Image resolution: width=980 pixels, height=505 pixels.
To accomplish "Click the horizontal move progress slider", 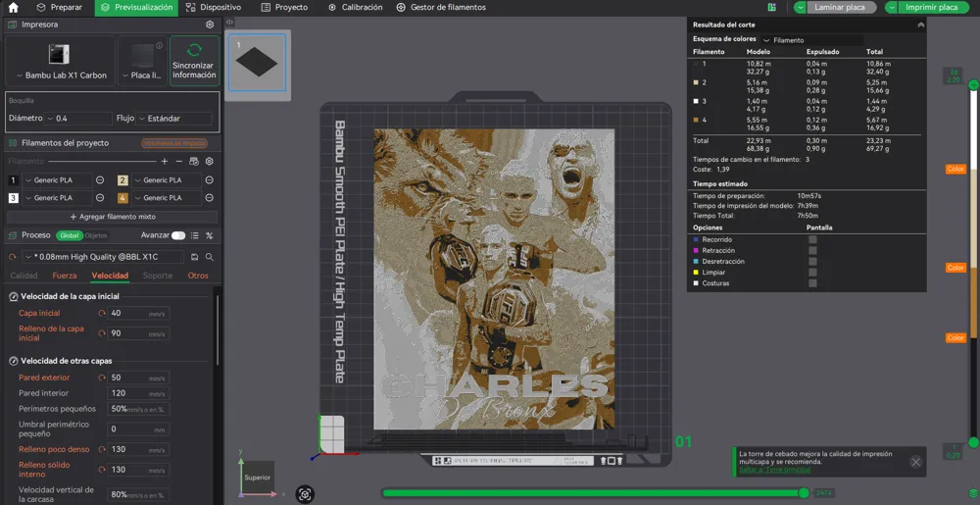I will 593,493.
